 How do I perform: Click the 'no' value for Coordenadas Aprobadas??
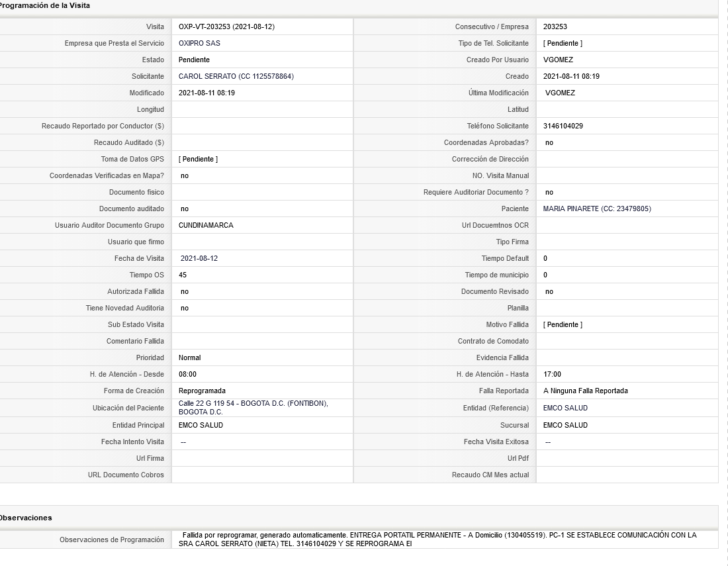(x=549, y=142)
